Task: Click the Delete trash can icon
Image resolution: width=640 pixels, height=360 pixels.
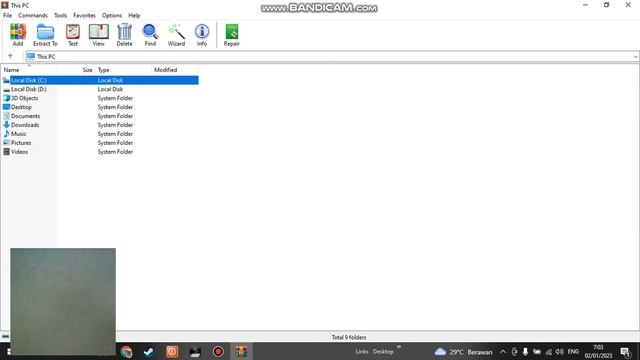Action: [124, 35]
